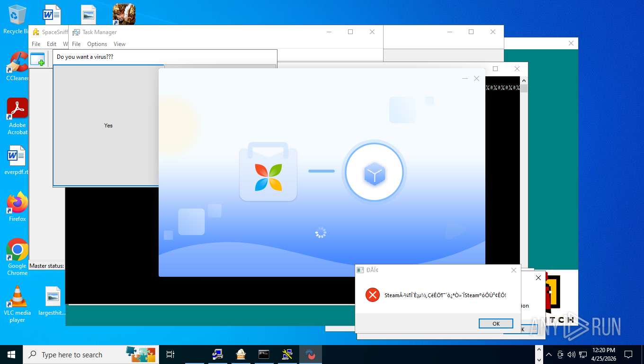Viewport: 644px width, 364px height.
Task: Close the blue installer window
Action: [x=476, y=79]
